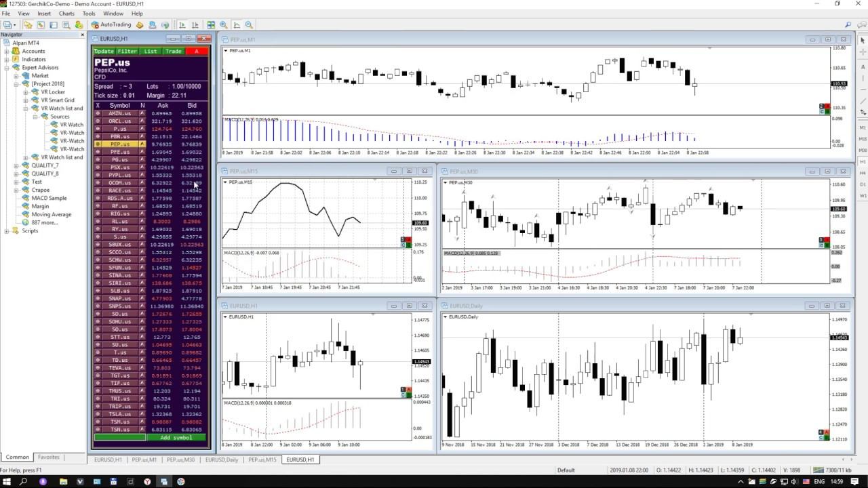Click the chart shift toolbar icon
The height and width of the screenshot is (488, 868).
[x=236, y=25]
